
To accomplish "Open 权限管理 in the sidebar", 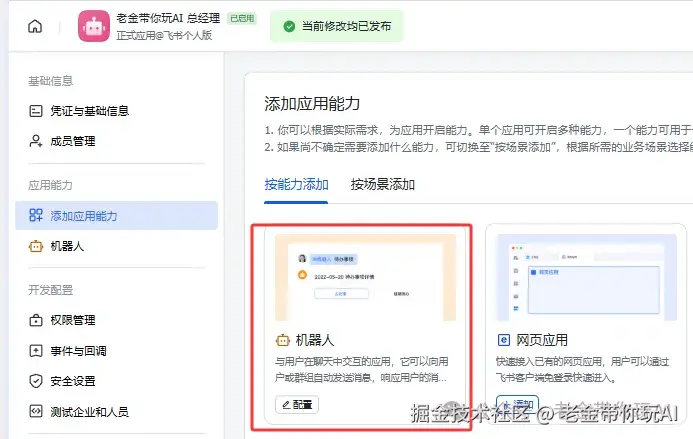I will click(x=116, y=320).
